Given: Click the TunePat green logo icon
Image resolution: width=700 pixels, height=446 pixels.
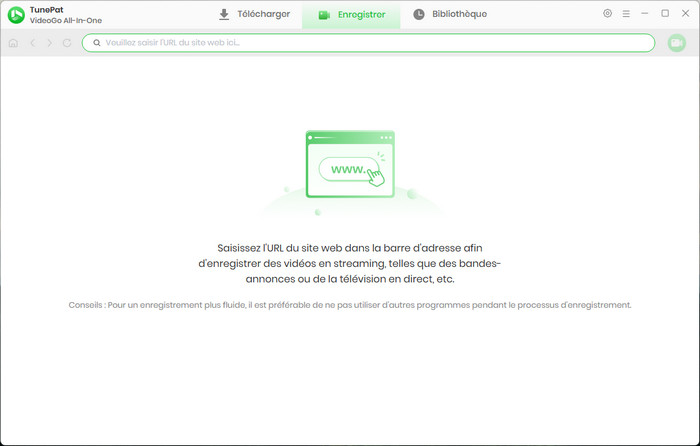Looking at the screenshot, I should click(x=16, y=15).
